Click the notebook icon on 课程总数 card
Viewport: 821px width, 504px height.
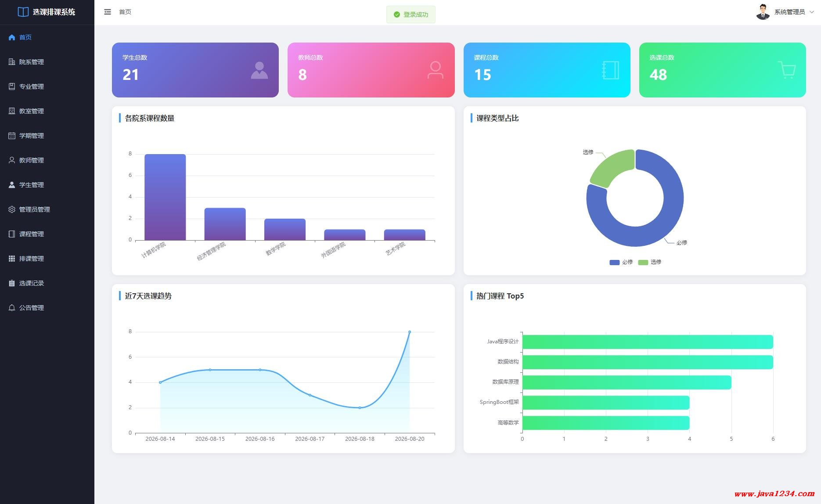tap(611, 70)
